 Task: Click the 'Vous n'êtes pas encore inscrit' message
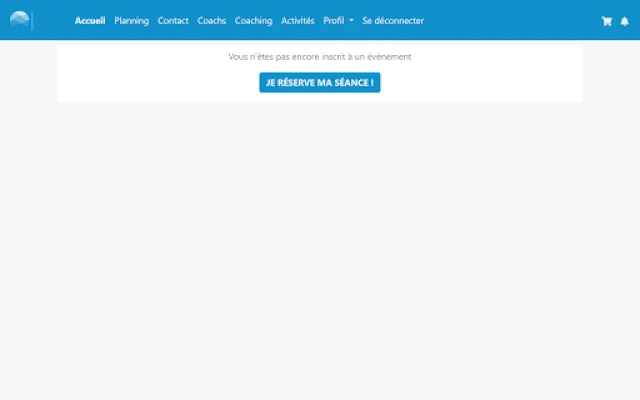300,57
